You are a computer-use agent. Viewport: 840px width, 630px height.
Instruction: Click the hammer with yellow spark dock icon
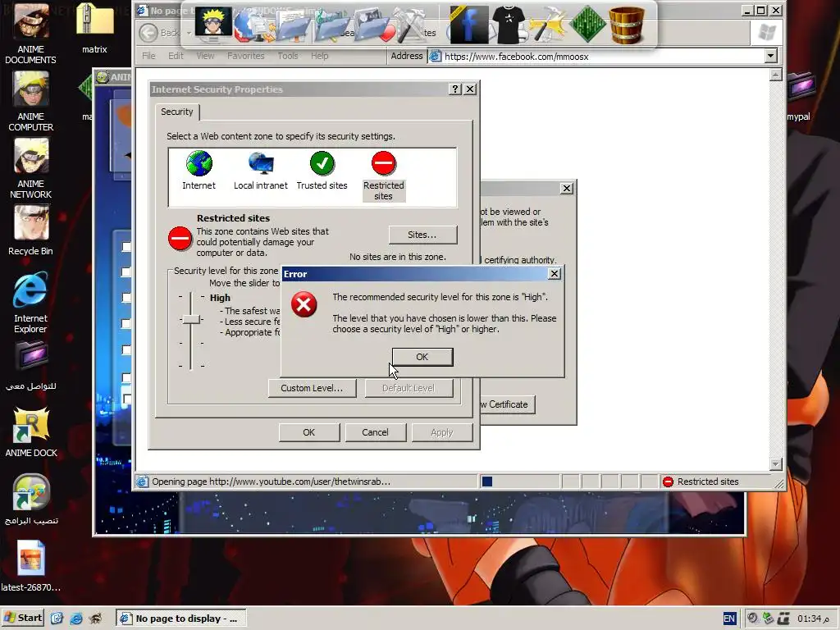pyautogui.click(x=547, y=25)
